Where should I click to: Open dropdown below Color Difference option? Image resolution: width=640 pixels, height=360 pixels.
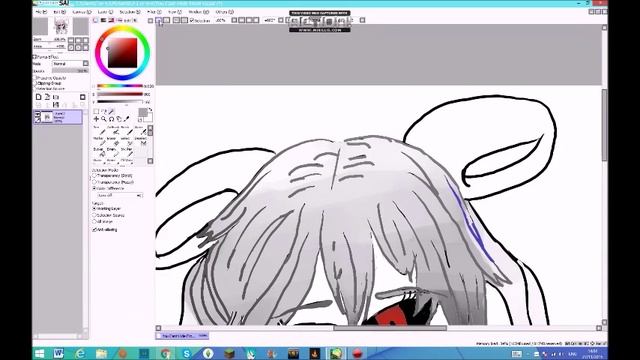click(x=120, y=196)
